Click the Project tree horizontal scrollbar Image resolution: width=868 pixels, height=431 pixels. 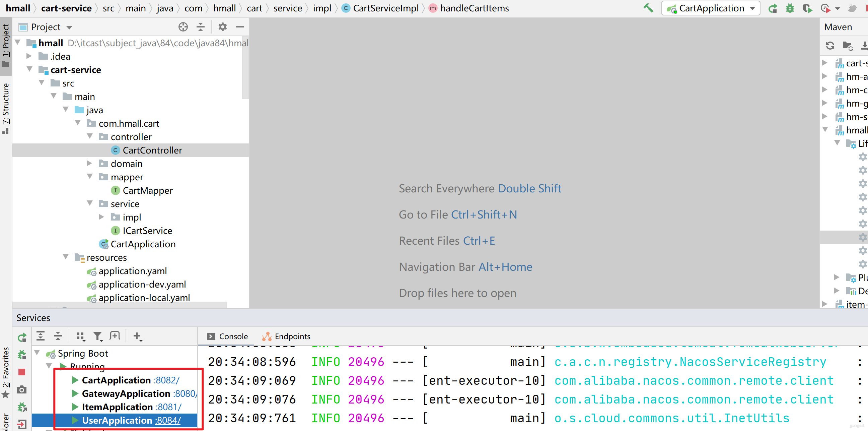[x=120, y=305]
